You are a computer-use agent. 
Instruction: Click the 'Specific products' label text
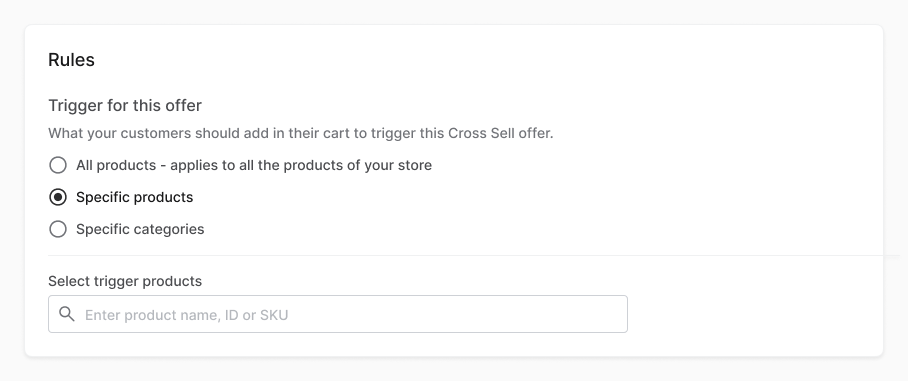click(134, 197)
